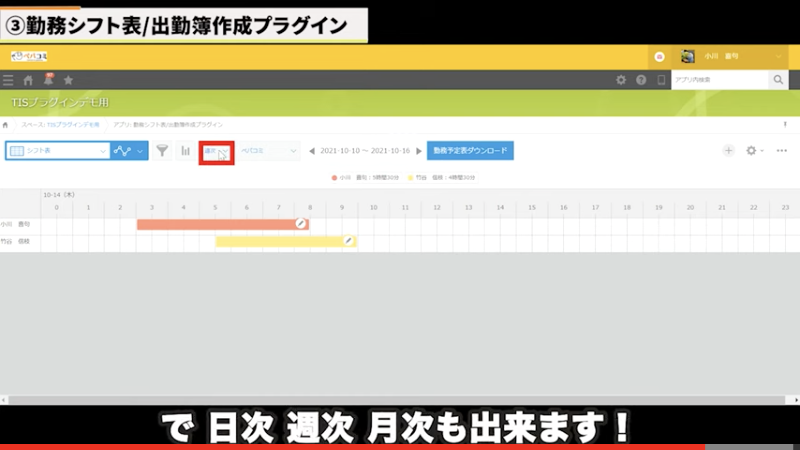
Task: Open the notifications bell icon
Action: [x=48, y=79]
